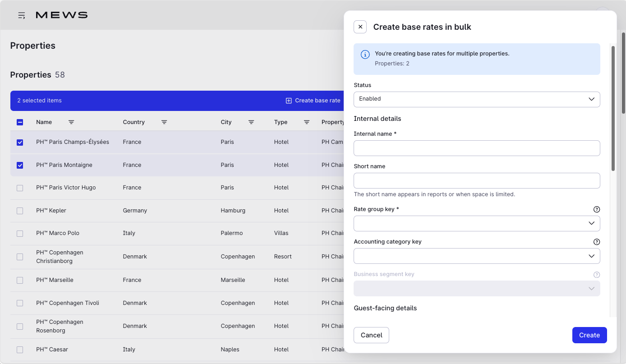Click the Type column filter icon

[x=307, y=122]
